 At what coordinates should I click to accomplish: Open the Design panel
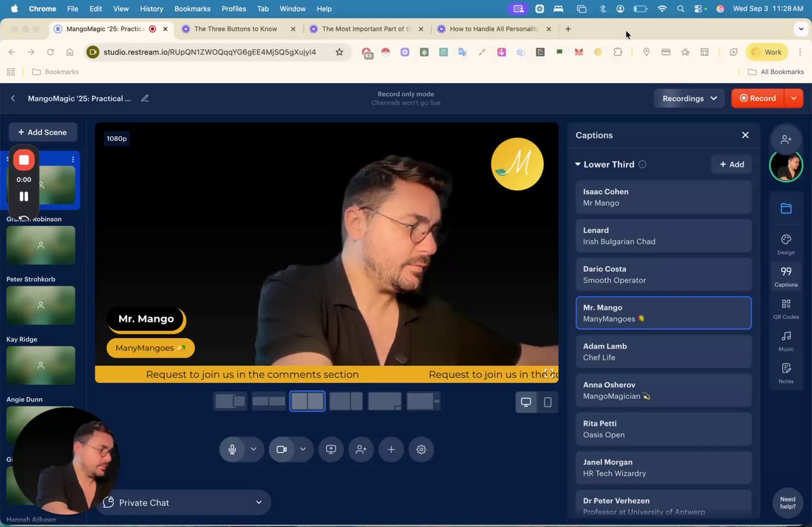(x=786, y=244)
